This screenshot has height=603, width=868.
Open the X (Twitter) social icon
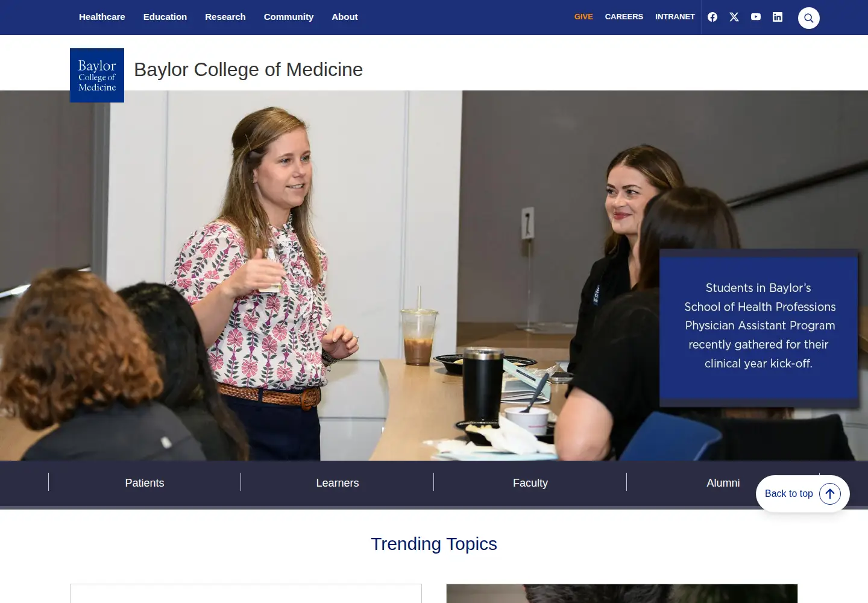(734, 17)
